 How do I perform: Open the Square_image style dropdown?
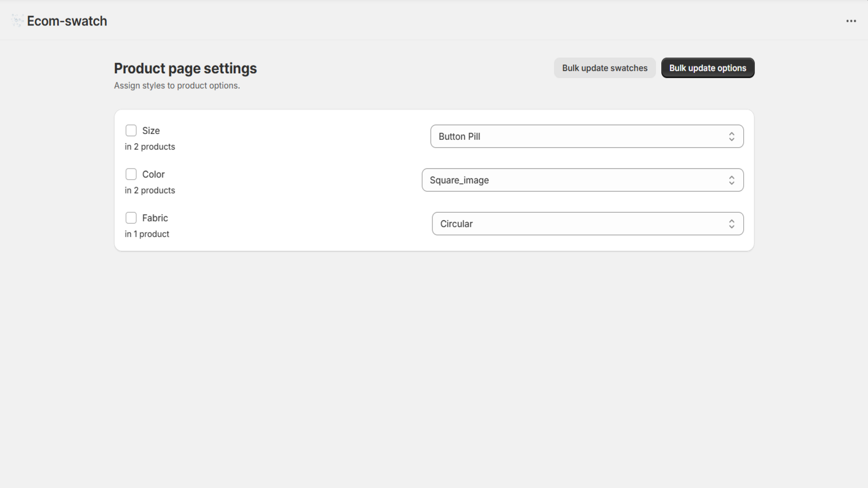[583, 180]
